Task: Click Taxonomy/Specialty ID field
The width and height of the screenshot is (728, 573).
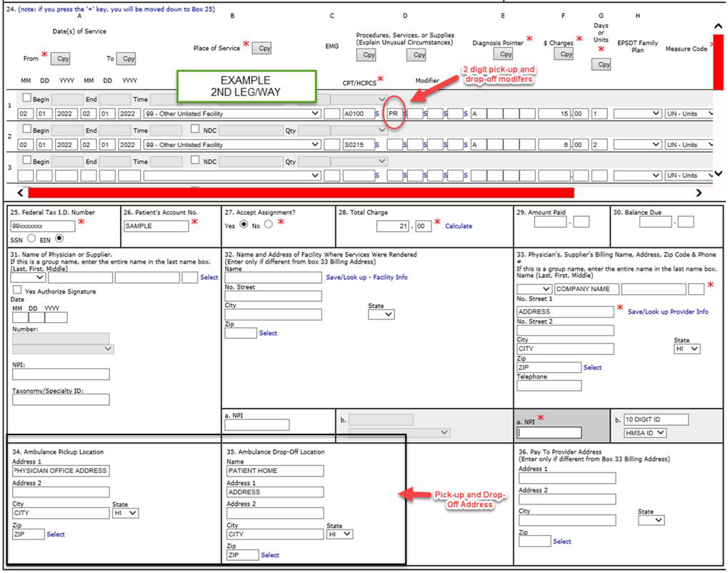Action: pyautogui.click(x=61, y=399)
